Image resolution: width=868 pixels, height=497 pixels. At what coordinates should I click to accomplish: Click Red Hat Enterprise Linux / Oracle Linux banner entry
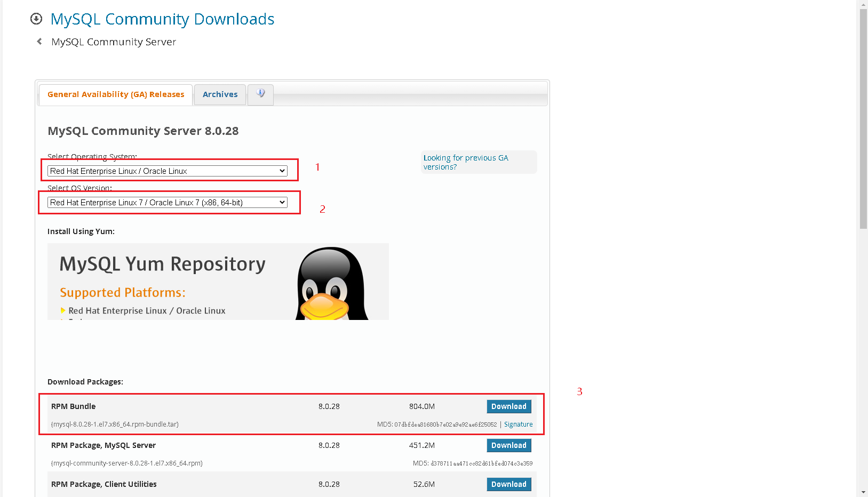click(x=147, y=311)
